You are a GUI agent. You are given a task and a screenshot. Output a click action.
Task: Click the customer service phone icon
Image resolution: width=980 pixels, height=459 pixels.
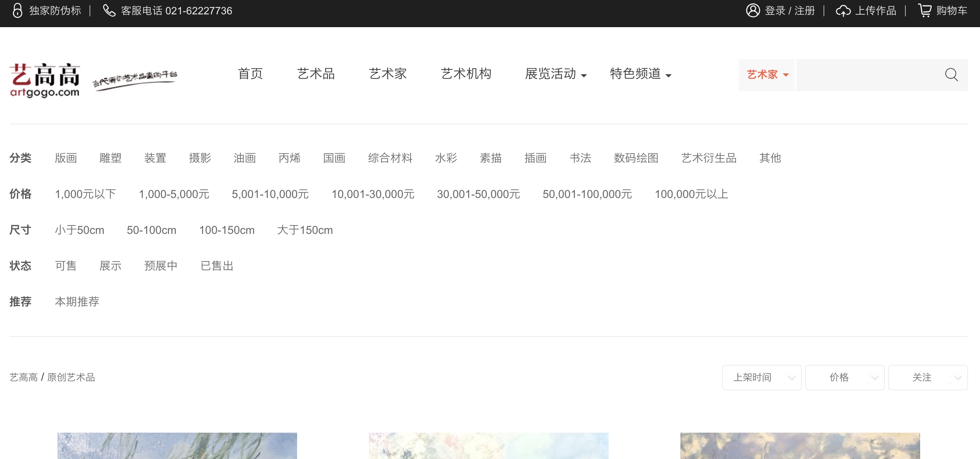[109, 10]
